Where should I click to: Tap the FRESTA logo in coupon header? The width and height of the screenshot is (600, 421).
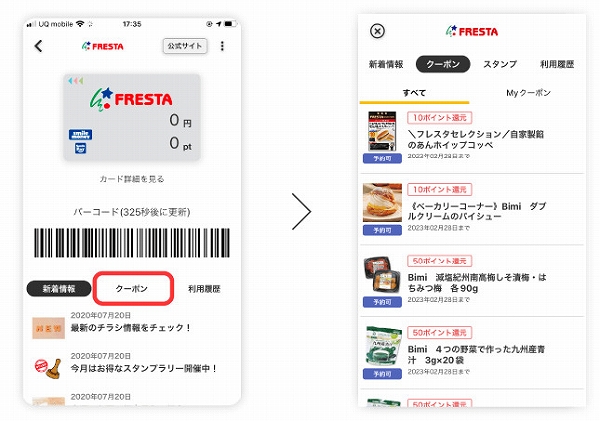pos(472,31)
